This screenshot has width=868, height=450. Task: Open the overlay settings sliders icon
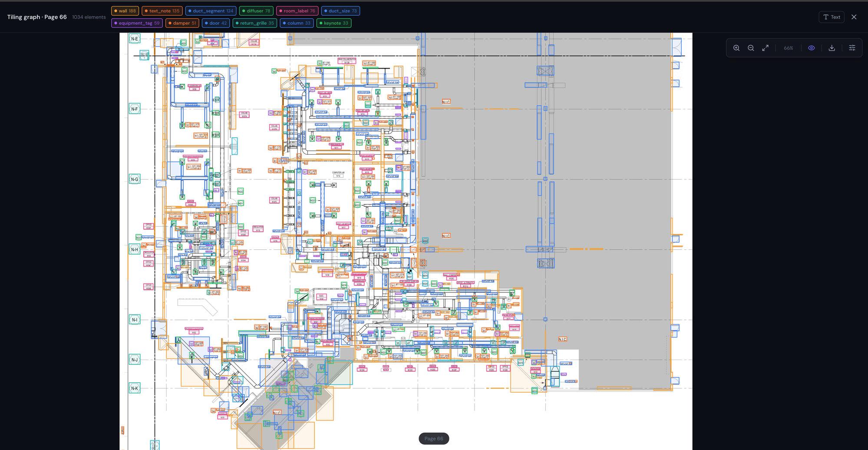point(852,48)
